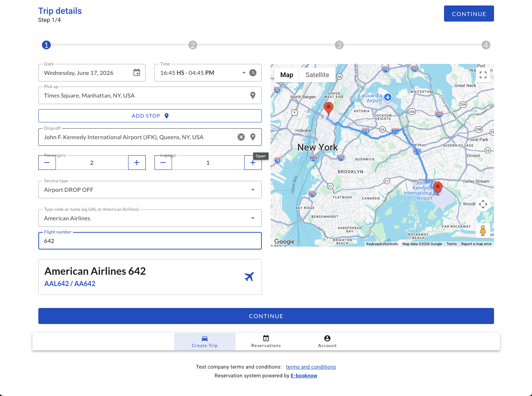Expand the Service type dropdown

pos(253,190)
